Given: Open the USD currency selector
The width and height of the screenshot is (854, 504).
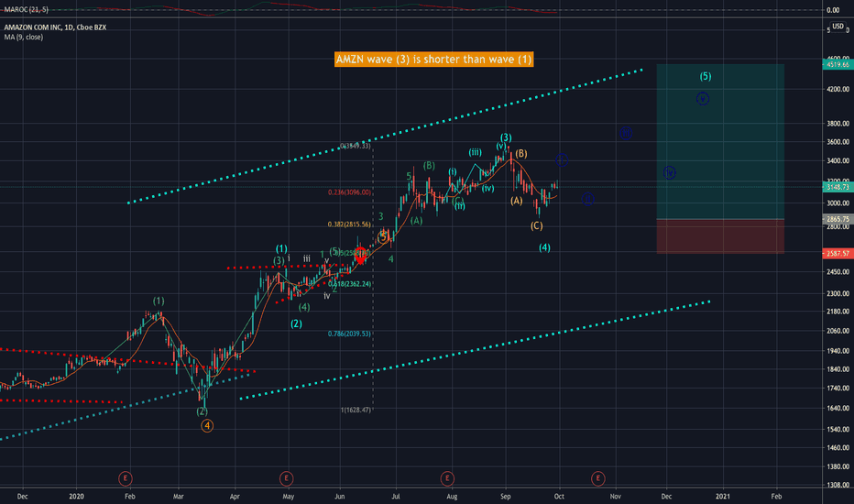Looking at the screenshot, I should 838,27.
